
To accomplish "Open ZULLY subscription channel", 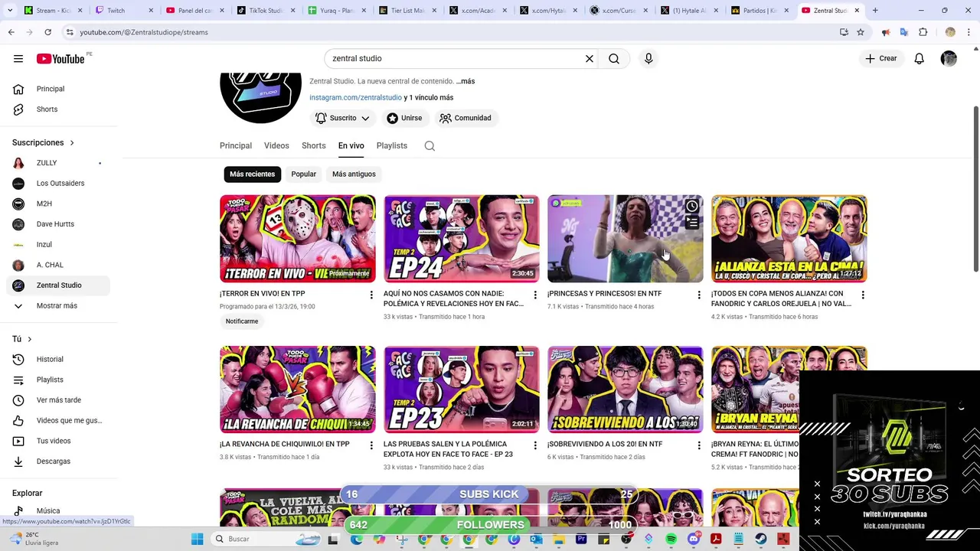I will (x=58, y=163).
